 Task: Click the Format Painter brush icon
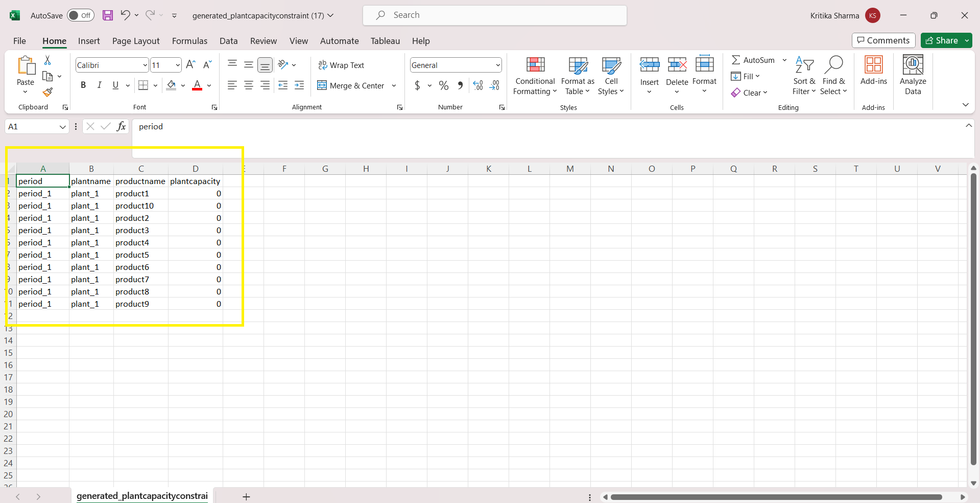pyautogui.click(x=47, y=92)
